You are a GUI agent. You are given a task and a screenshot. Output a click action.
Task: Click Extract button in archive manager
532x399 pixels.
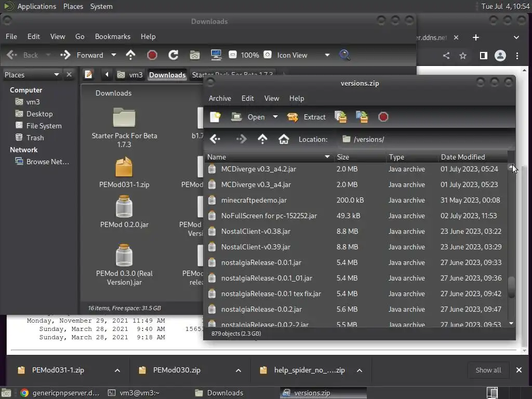(306, 117)
